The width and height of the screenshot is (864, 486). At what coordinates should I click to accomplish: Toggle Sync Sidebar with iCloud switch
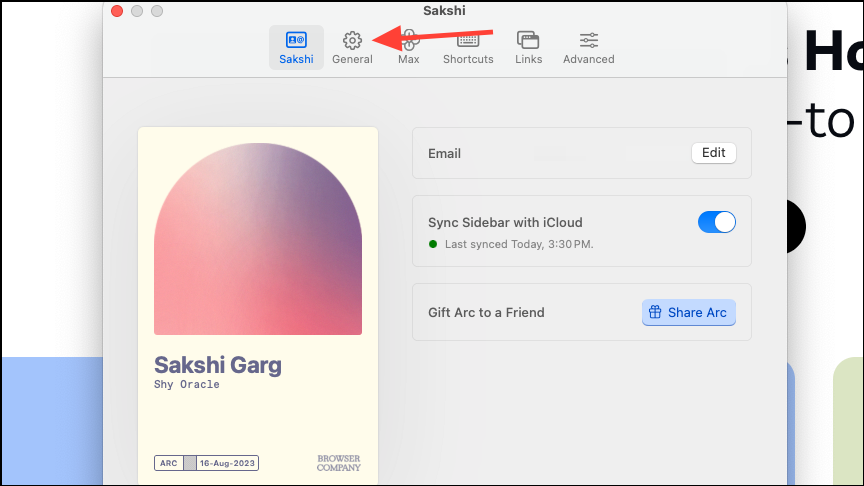click(716, 222)
